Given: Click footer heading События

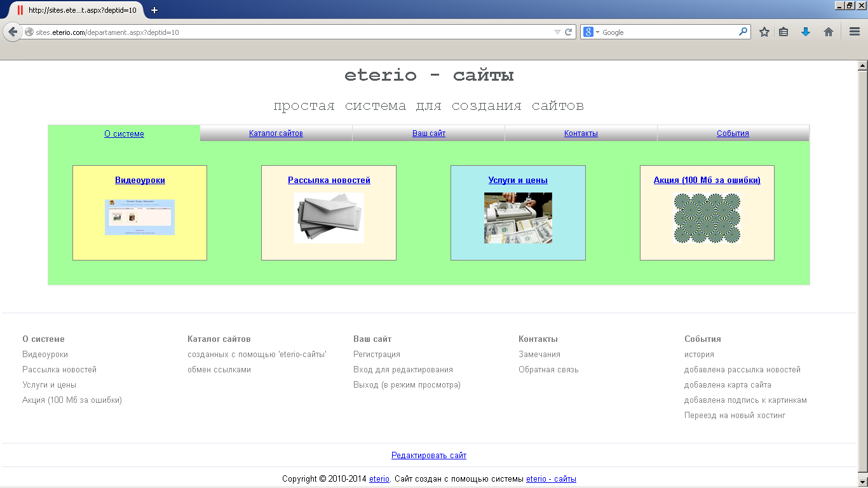Looking at the screenshot, I should [x=703, y=339].
